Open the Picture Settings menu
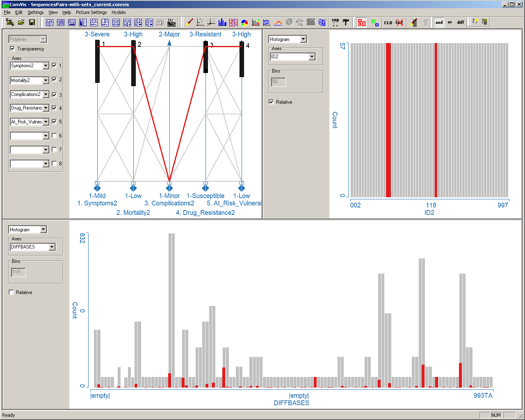525x420 pixels. [91, 12]
